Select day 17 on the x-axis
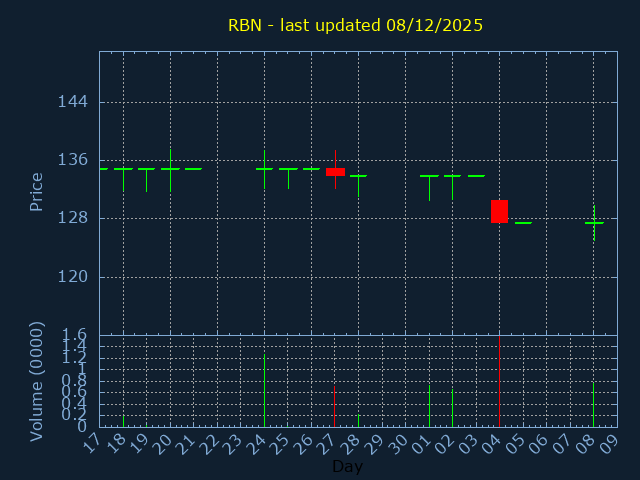Image resolution: width=640 pixels, height=480 pixels. 95,444
